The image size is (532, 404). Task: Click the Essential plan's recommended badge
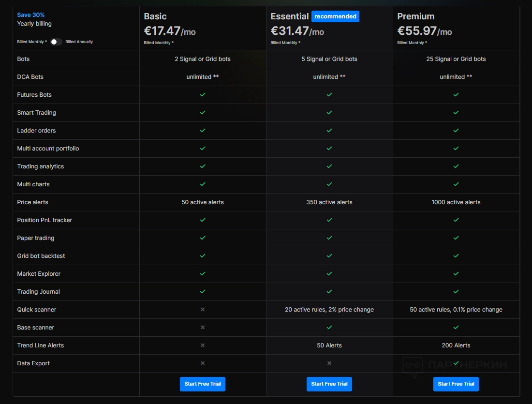pos(335,16)
